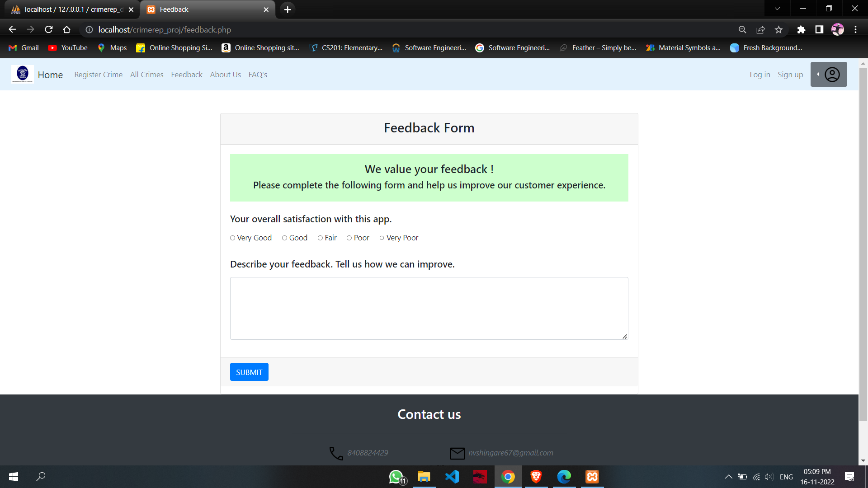Screen dimensions: 868x488
Task: Open the Sign up link
Action: [x=790, y=75]
